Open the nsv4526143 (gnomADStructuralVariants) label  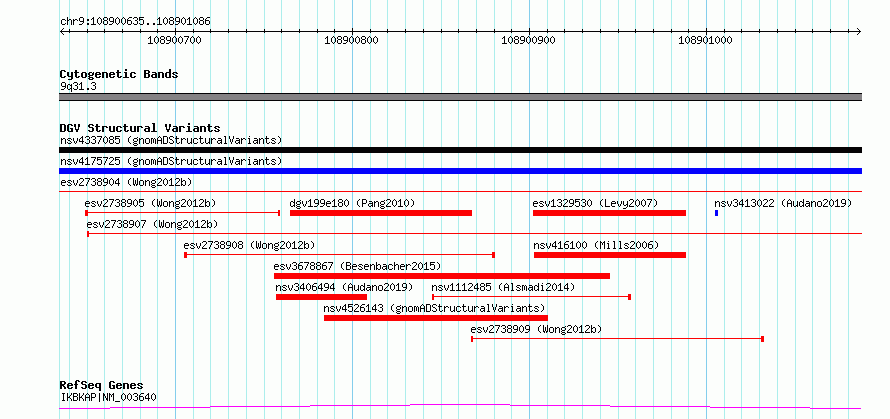(x=434, y=308)
